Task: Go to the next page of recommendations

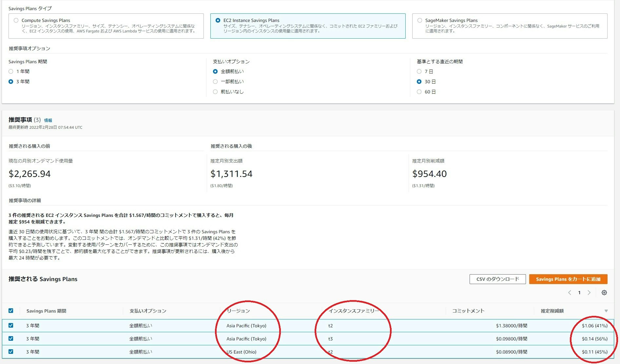Action: (x=589, y=293)
